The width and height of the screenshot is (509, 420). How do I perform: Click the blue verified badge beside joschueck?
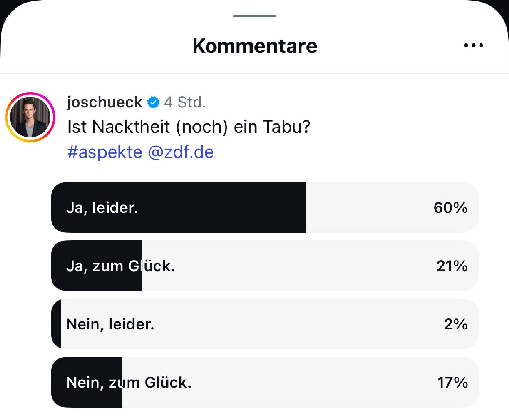tap(153, 102)
